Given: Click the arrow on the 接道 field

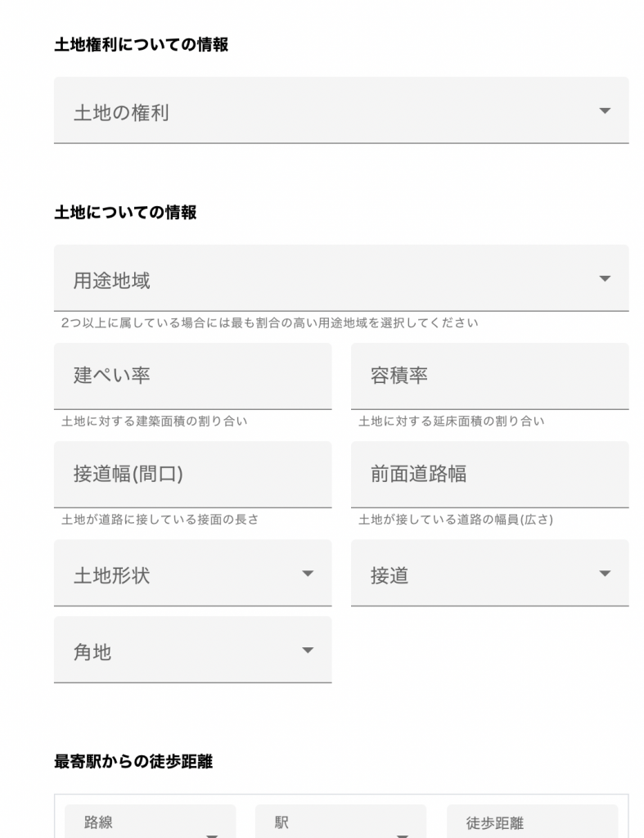Looking at the screenshot, I should (x=604, y=574).
